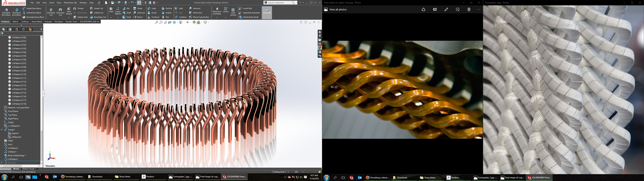Toggle Hide/Show Items with the eye icon
This screenshot has width=644, height=181.
188,22
